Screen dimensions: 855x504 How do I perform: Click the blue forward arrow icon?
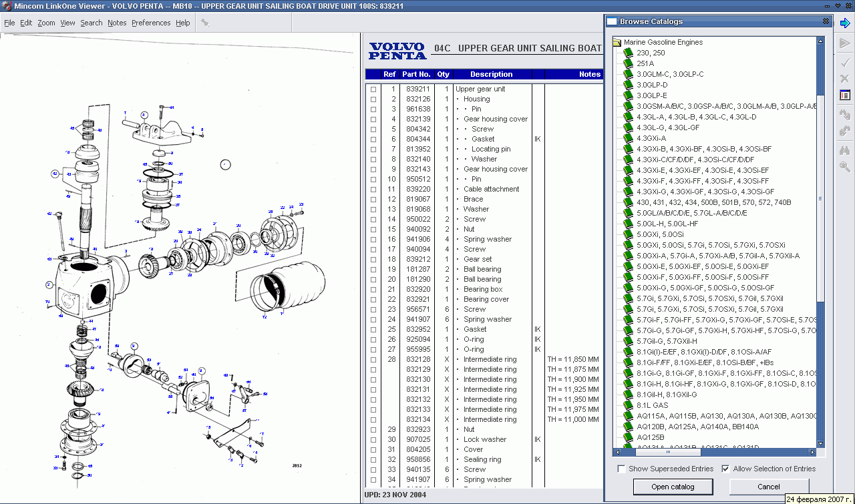click(x=844, y=23)
